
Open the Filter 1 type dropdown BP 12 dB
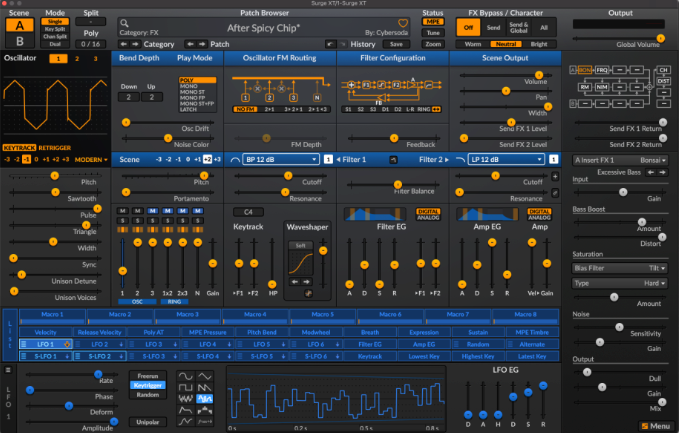[281, 159]
